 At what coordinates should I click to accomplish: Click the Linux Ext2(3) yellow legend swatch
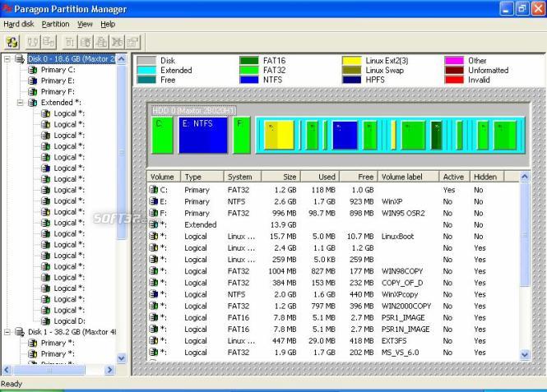pos(352,61)
